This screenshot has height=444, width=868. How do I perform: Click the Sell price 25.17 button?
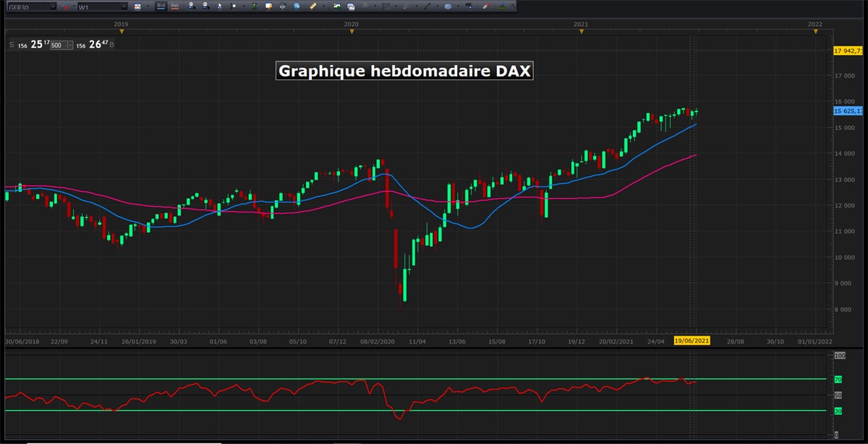33,44
